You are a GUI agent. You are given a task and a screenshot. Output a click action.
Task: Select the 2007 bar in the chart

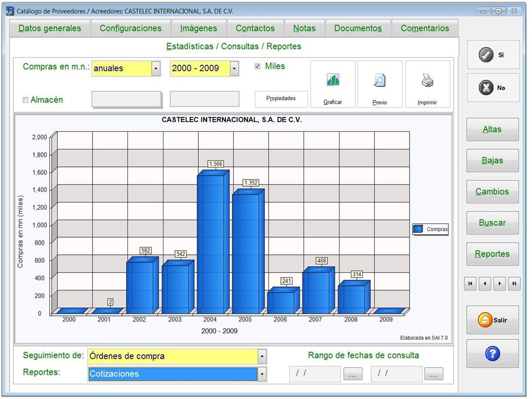(x=319, y=290)
